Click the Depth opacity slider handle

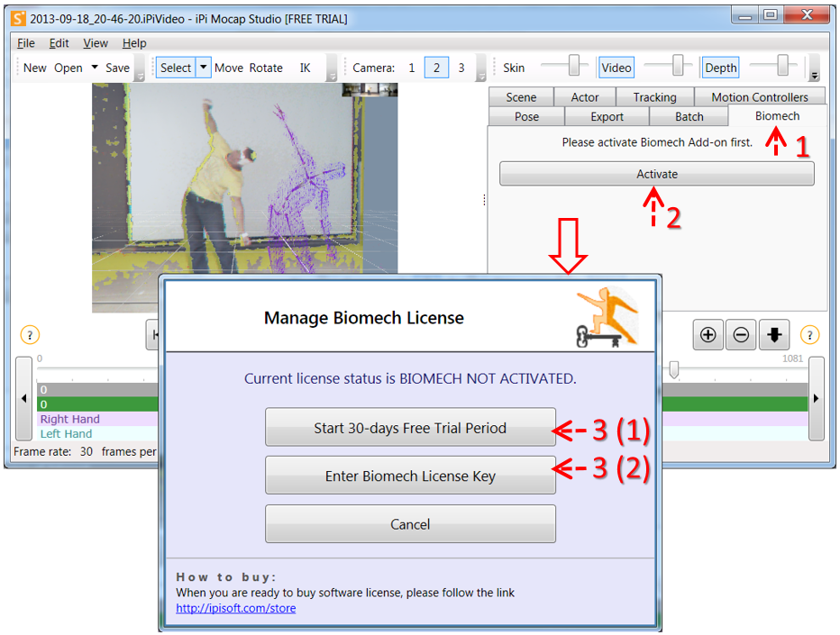pos(782,65)
